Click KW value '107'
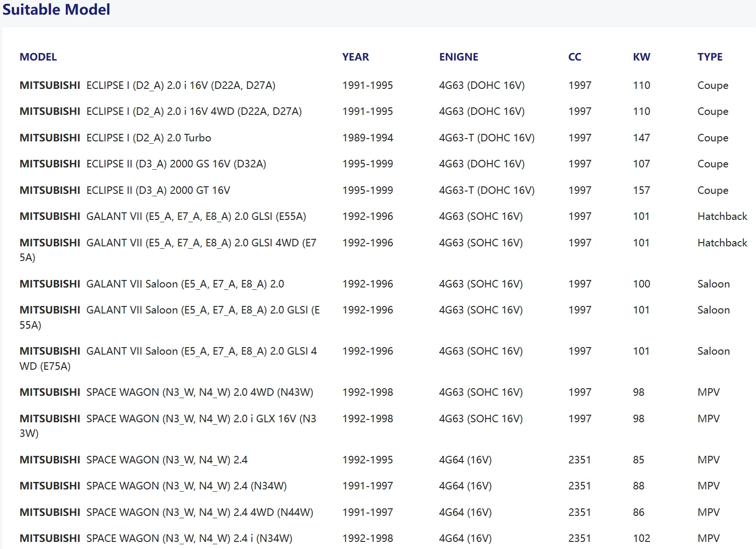Viewport: 756px width, 549px height. click(642, 164)
